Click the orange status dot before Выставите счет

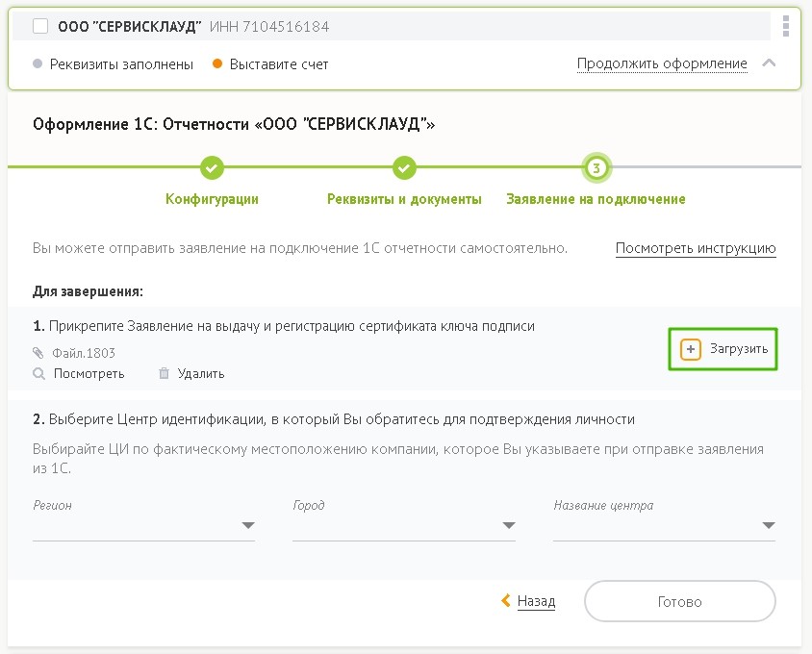(217, 63)
